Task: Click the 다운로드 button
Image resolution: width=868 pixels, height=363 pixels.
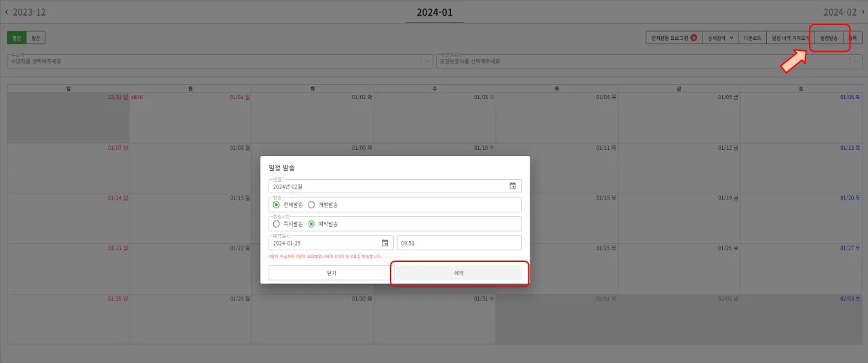Action: (753, 38)
